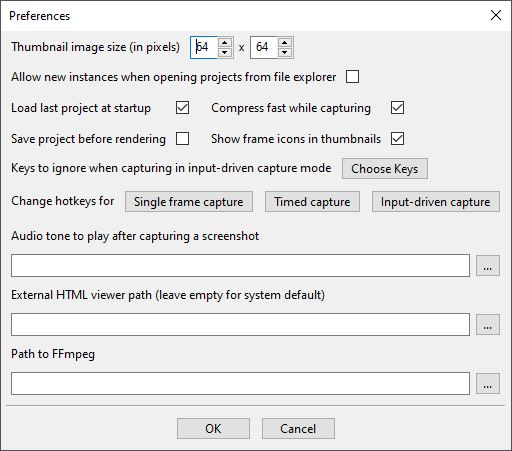Increase thumbnail height with up arrow
The image size is (512, 451).
coord(284,43)
